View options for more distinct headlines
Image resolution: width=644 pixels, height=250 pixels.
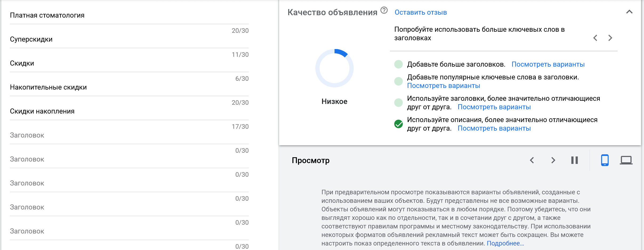tap(494, 107)
